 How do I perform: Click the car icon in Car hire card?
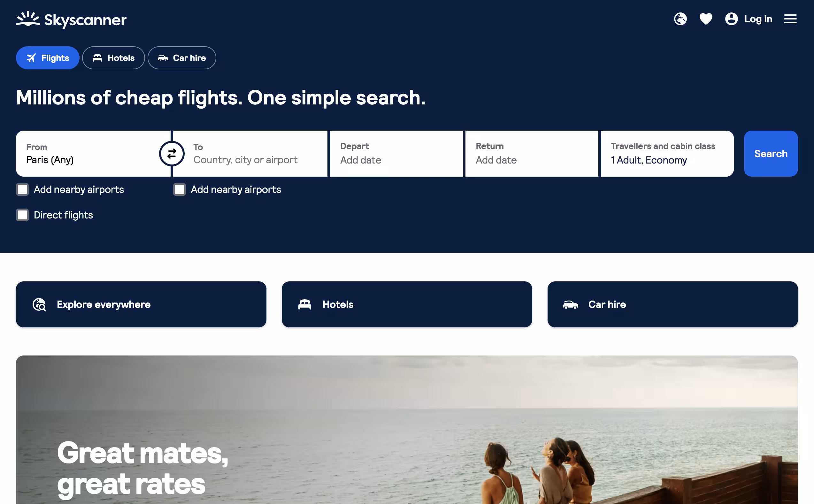point(570,304)
